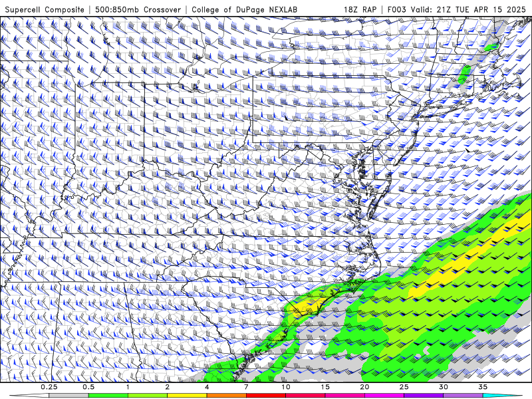Image resolution: width=532 pixels, height=399 pixels.
Task: Click the bright green 0.5–1 colorbar segment
Action: click(108, 396)
